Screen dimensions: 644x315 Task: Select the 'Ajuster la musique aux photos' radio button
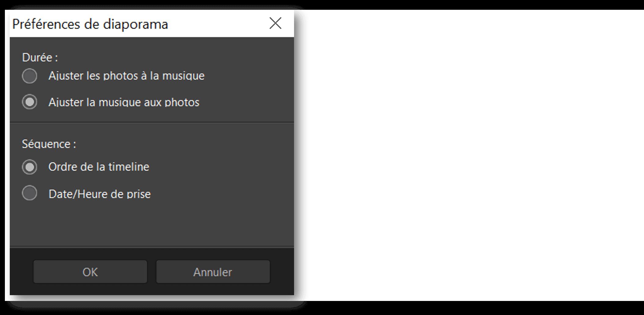(x=30, y=102)
